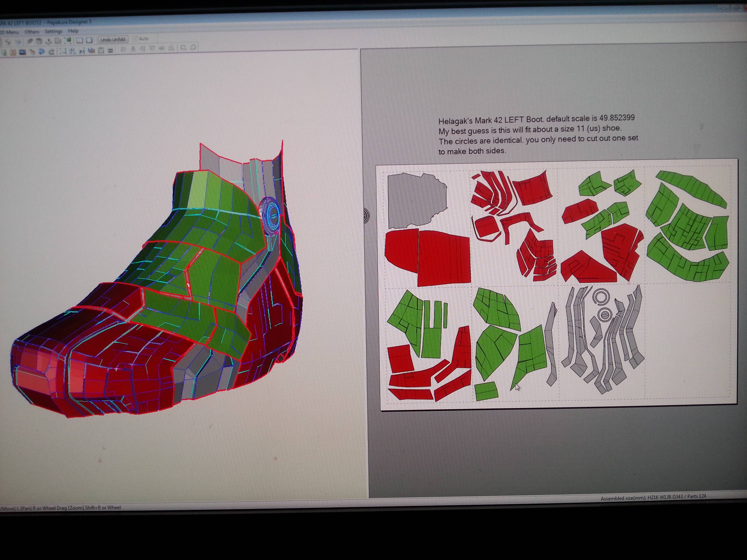Click the align horizontal center icon
Viewport: 747px width, 560px height.
[x=133, y=49]
